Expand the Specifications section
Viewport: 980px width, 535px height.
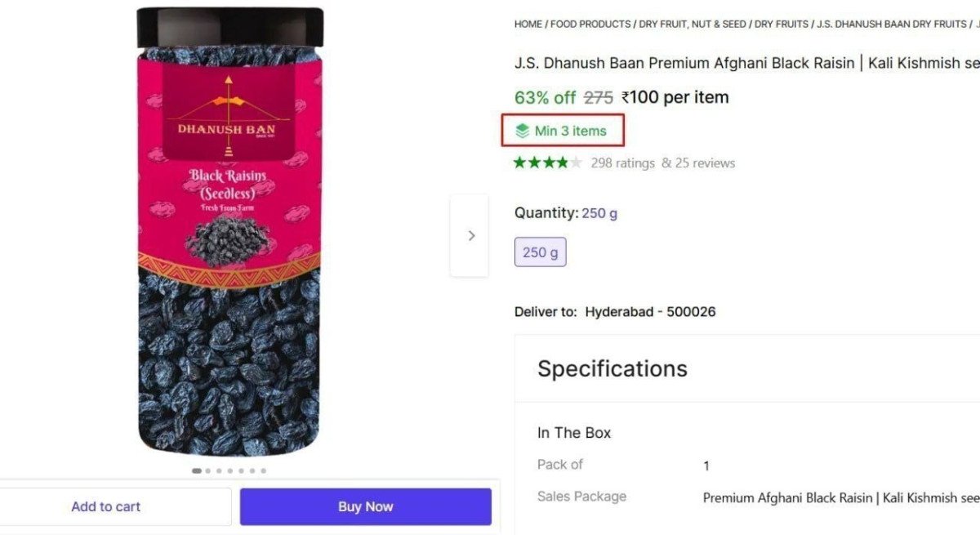pyautogui.click(x=612, y=368)
